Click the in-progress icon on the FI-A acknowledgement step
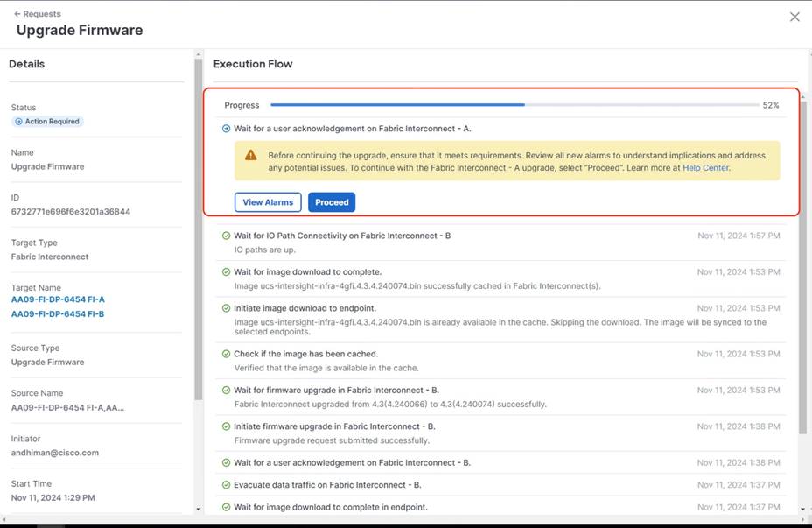The image size is (812, 528). click(x=227, y=126)
